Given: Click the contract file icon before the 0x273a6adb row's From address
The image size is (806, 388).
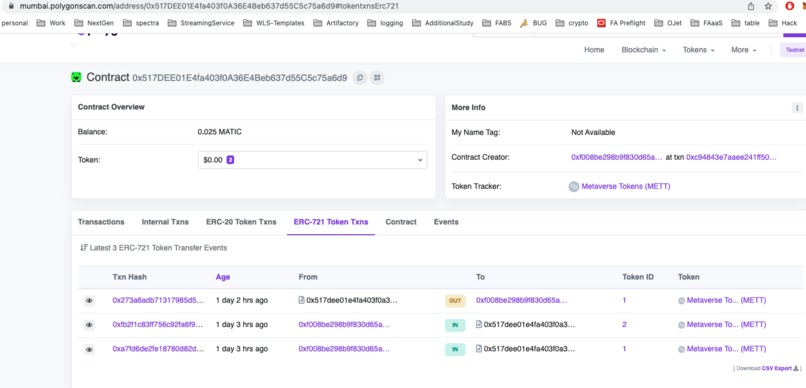Looking at the screenshot, I should coord(301,300).
